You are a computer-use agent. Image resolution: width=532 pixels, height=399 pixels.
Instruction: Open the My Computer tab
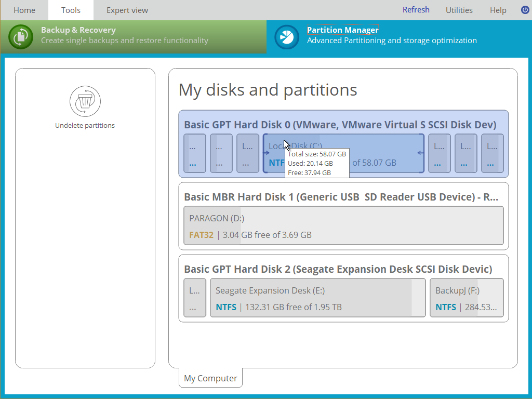210,378
